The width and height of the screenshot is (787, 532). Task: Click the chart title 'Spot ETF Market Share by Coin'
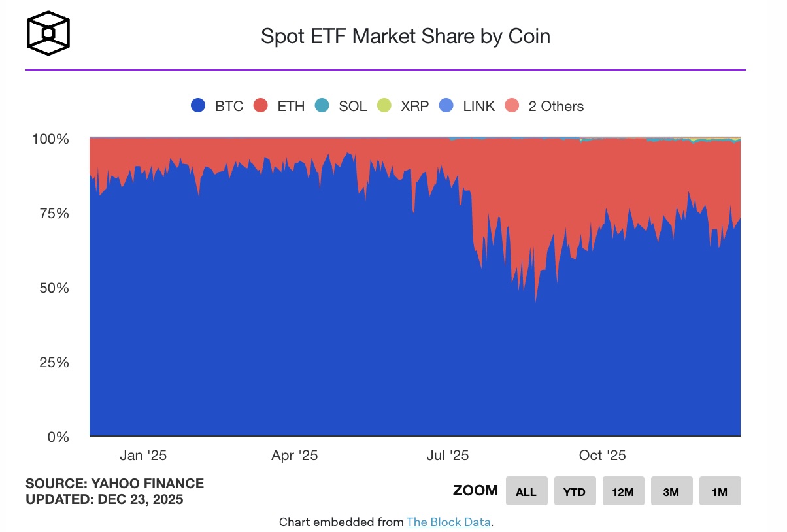pos(405,36)
